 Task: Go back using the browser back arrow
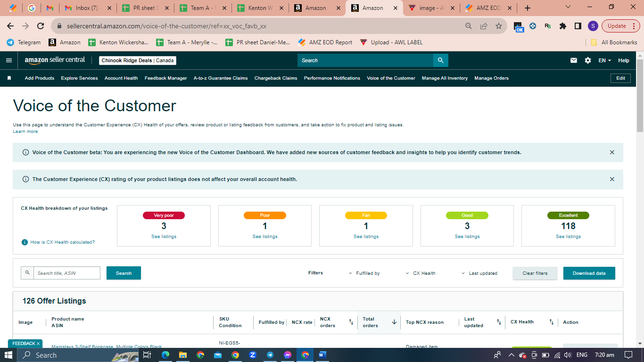point(10,26)
